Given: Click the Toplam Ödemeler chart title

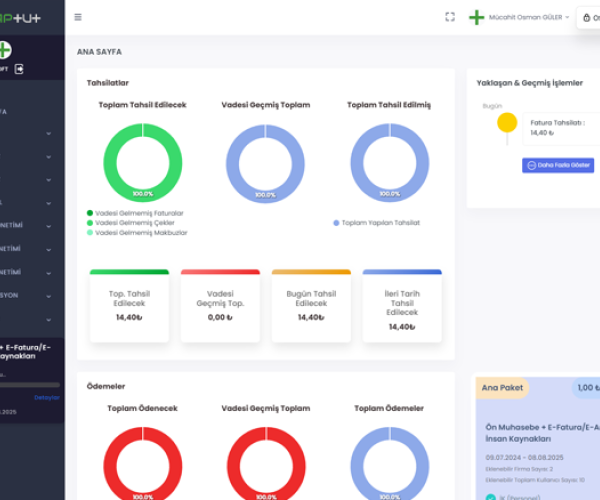Looking at the screenshot, I should [389, 408].
